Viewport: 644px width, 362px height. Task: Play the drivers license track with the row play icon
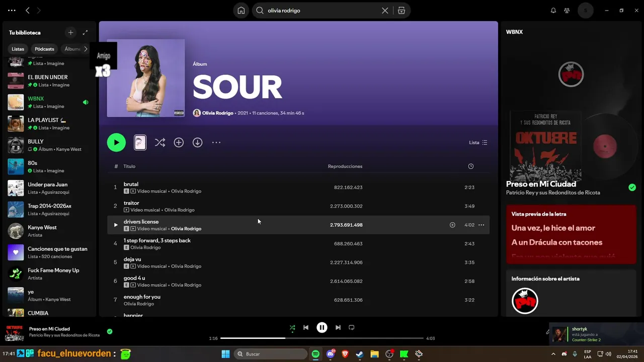115,225
